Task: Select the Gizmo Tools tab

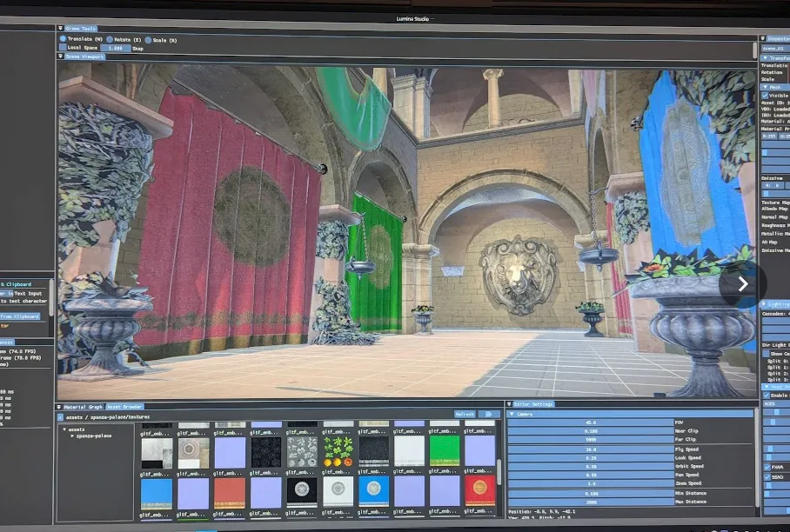Action: 81,29
